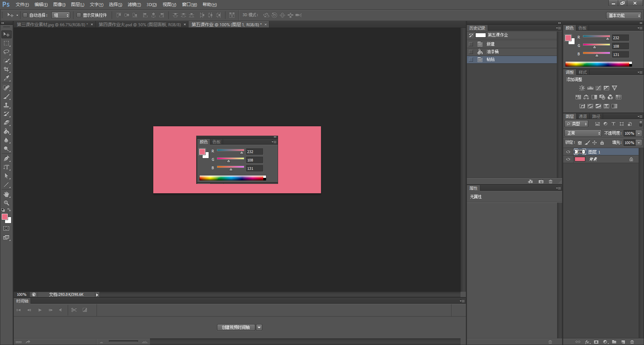Viewport: 644px width, 345px height.
Task: Hide the 图层 1 layer
Action: (568, 152)
